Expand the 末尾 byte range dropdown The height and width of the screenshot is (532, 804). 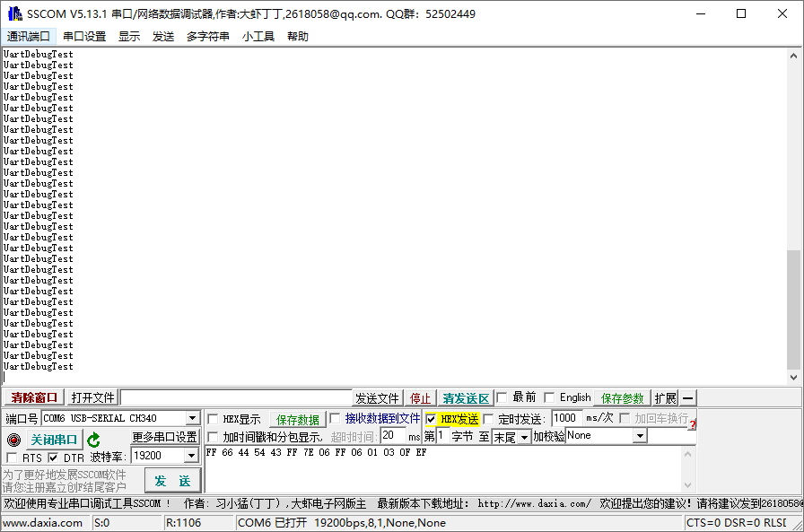pos(524,435)
